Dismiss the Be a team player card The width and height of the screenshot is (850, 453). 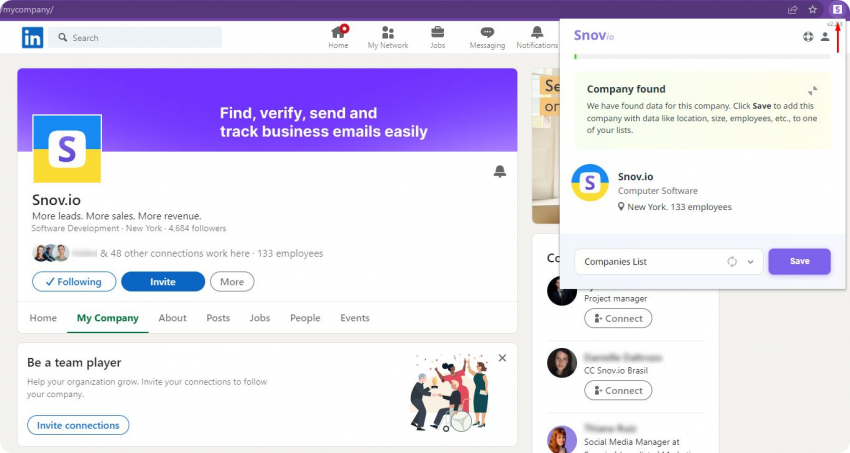pyautogui.click(x=503, y=358)
